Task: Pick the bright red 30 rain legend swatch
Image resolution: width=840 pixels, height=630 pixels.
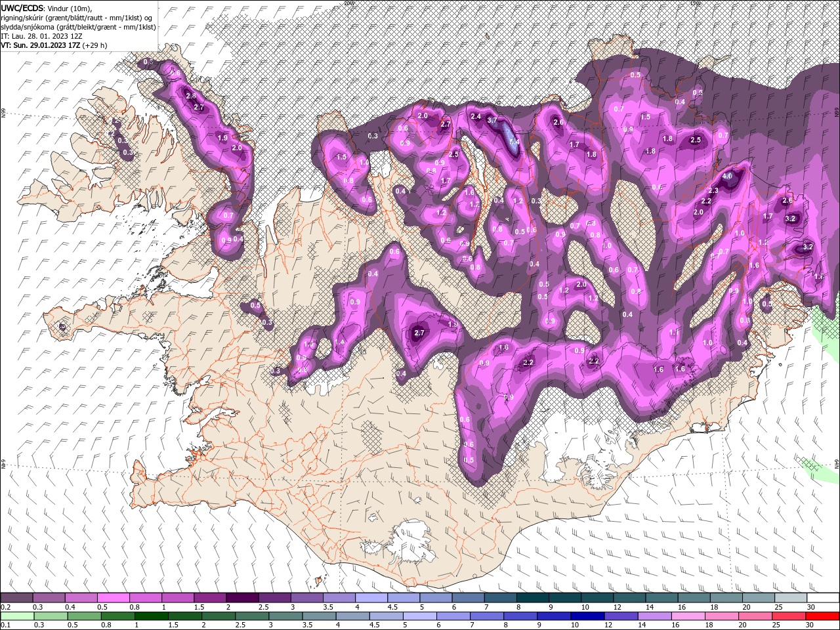Action: [822, 616]
